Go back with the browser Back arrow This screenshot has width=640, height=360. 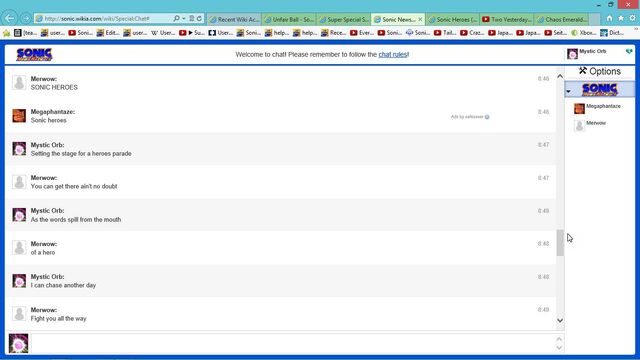(9, 18)
